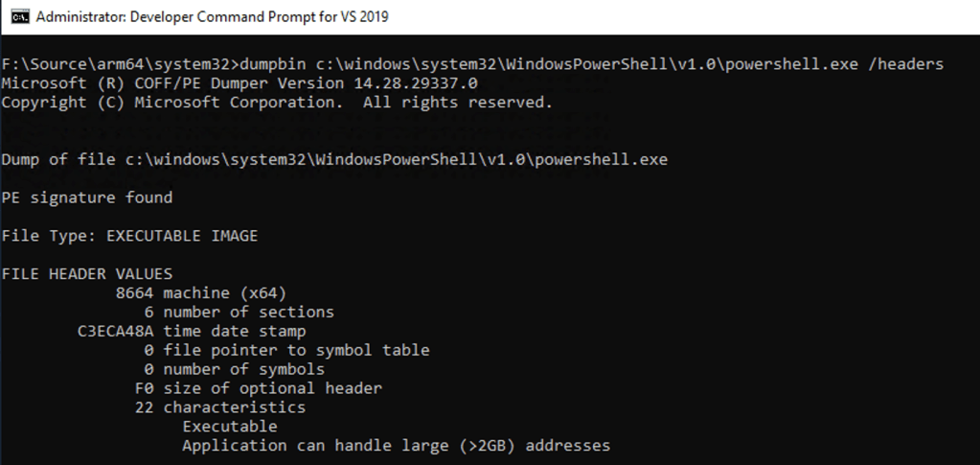Click the 'File Type: EXECUTABLE IMAGE' line
The image size is (980, 465).
pyautogui.click(x=129, y=236)
